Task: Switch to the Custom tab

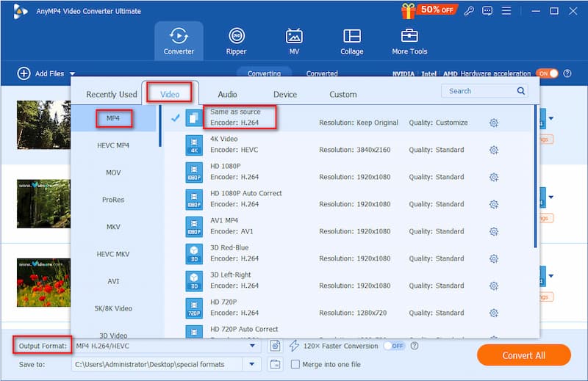Action: (x=343, y=95)
